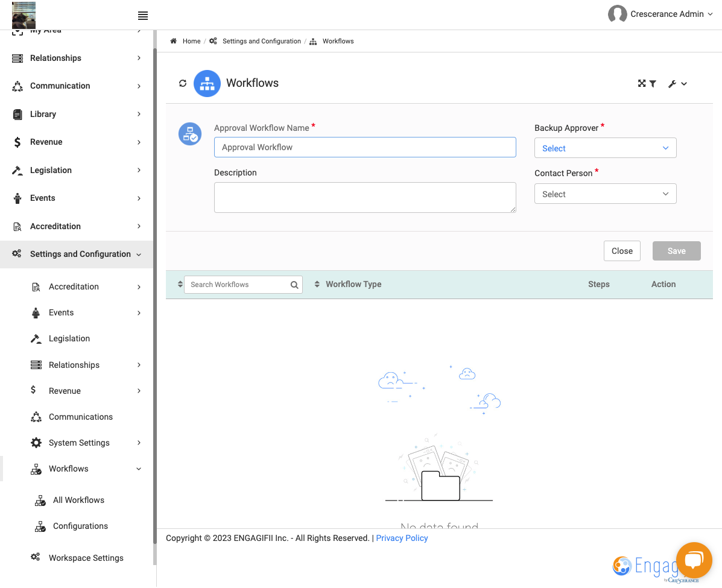
Task: Click the Approval Workflow Name field
Action: click(x=365, y=147)
